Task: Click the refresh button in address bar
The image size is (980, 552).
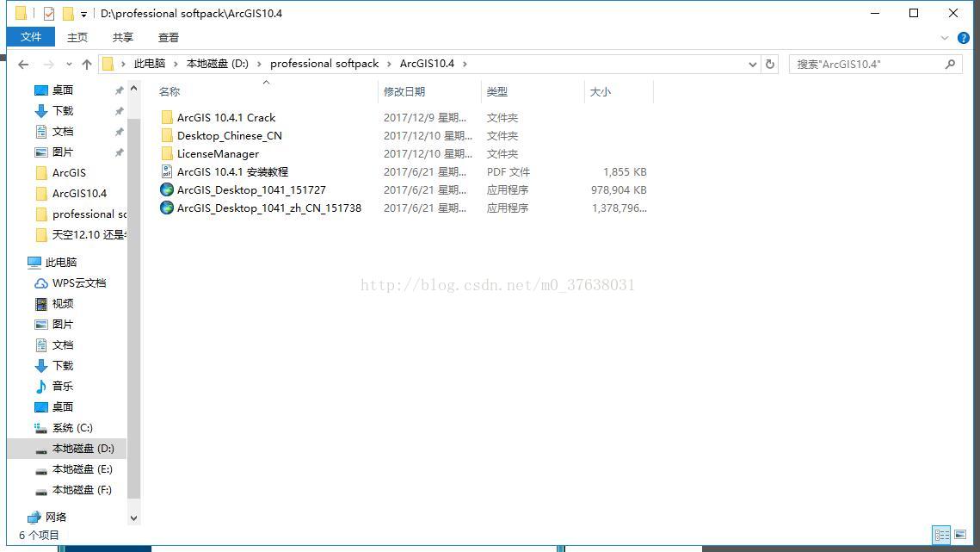Action: pyautogui.click(x=770, y=64)
